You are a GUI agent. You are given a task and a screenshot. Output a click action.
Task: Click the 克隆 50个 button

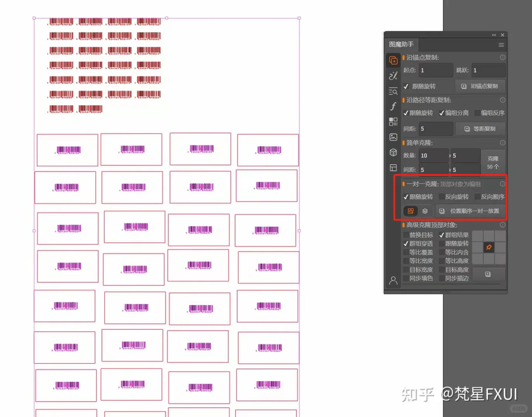(x=493, y=163)
